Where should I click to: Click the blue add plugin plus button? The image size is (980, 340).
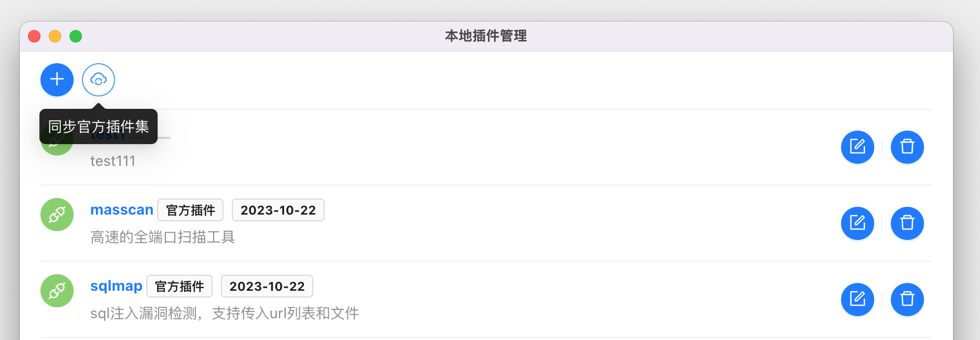[57, 80]
